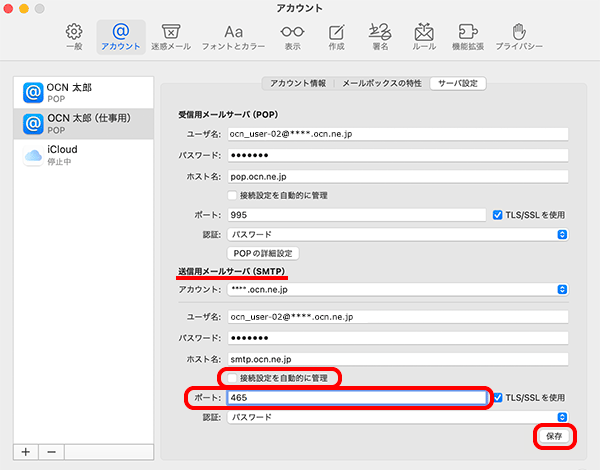Open the SMTP 認証 password dropdown
The height and width of the screenshot is (470, 600).
(x=398, y=417)
